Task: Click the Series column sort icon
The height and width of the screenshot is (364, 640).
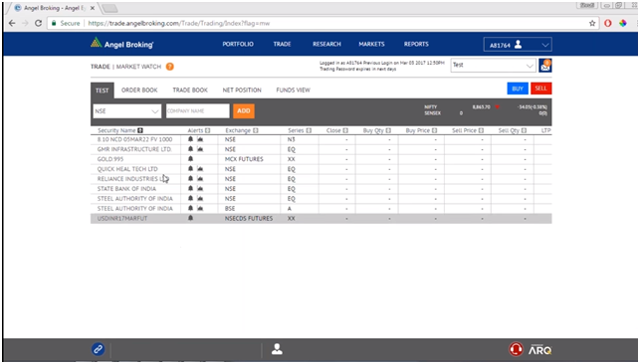Action: click(x=309, y=130)
